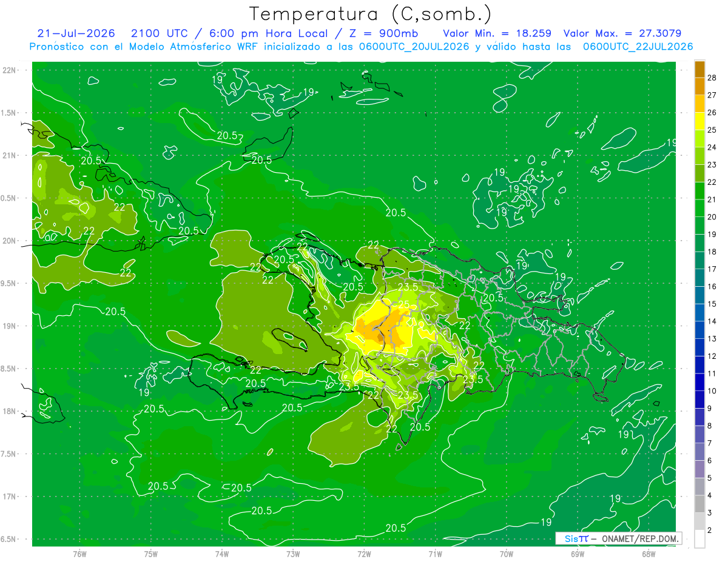Click the green color bar segment between 20 and 21
The height and width of the screenshot is (562, 728).
pos(700,208)
